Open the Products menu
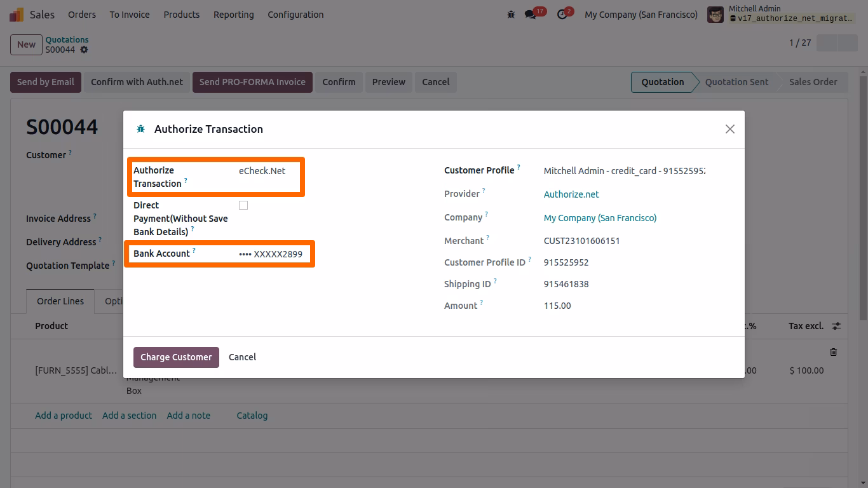The height and width of the screenshot is (488, 868). (181, 14)
